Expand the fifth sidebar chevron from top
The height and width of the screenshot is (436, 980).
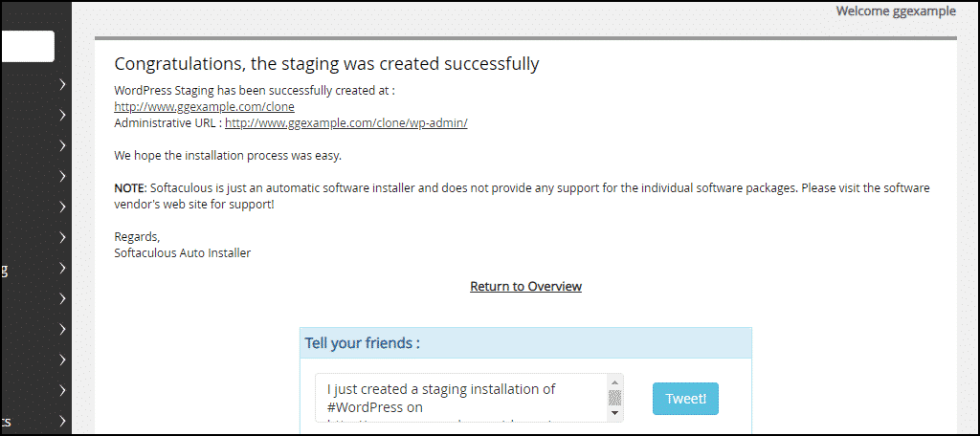(62, 207)
